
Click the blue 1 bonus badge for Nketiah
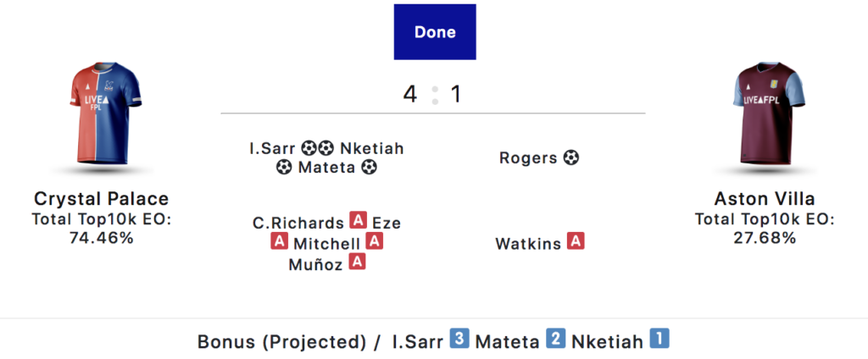click(659, 340)
